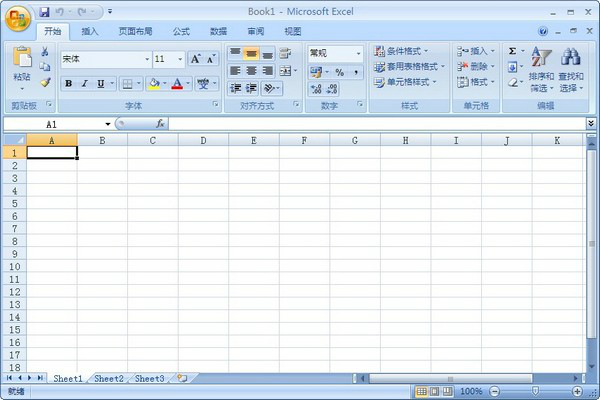Image resolution: width=600 pixels, height=400 pixels.
Task: Open 排序和筛选 sort and filter menu
Action: 541,69
